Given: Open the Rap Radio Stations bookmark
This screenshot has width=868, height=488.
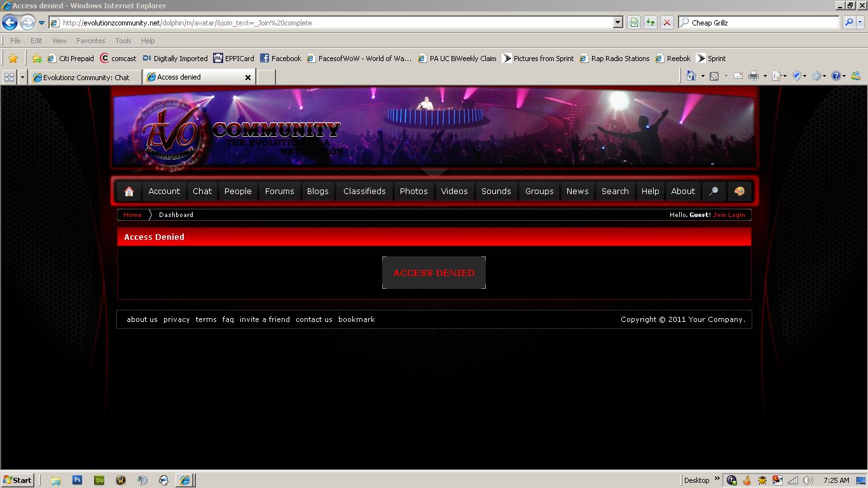Looking at the screenshot, I should pos(614,59).
